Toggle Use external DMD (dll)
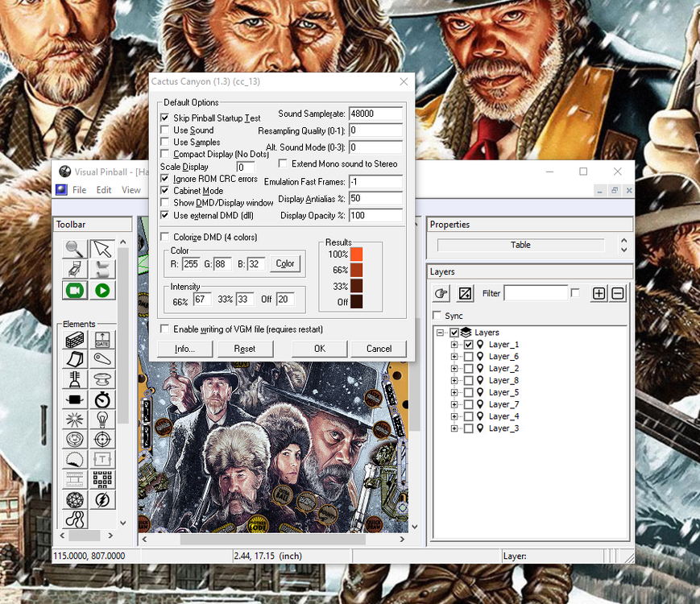Image resolution: width=700 pixels, height=604 pixels. 165,215
